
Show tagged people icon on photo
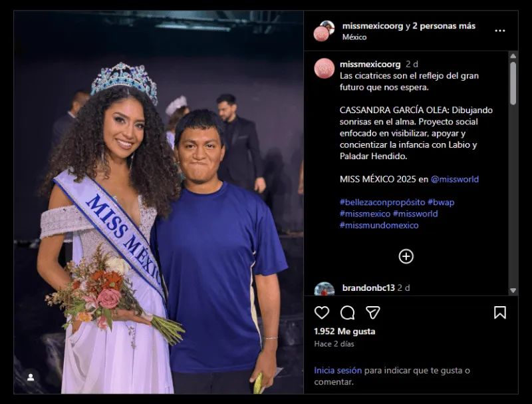(31, 377)
